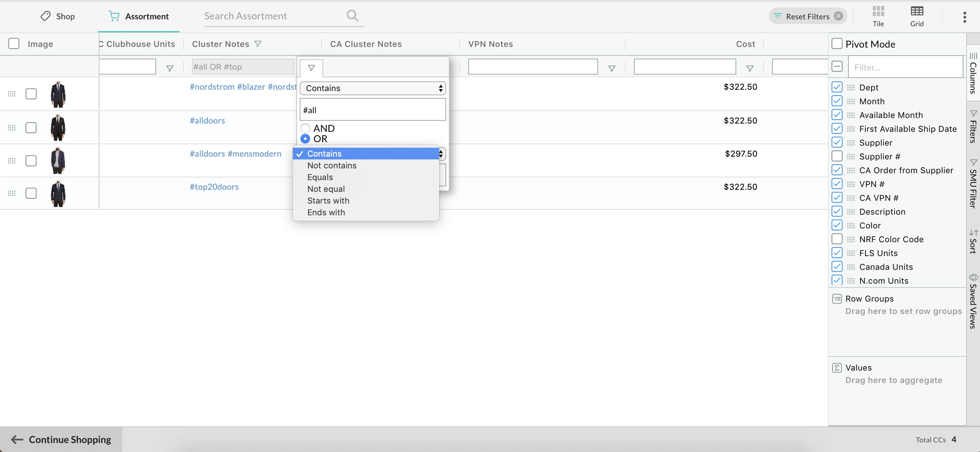Open the three-dot more options menu
This screenshot has height=452, width=980.
[964, 17]
